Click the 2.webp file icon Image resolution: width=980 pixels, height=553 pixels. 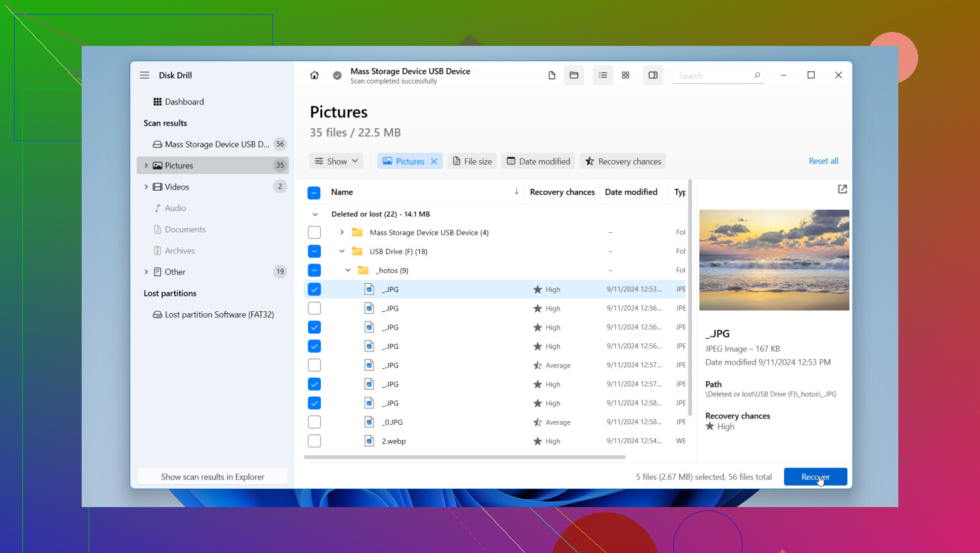369,441
